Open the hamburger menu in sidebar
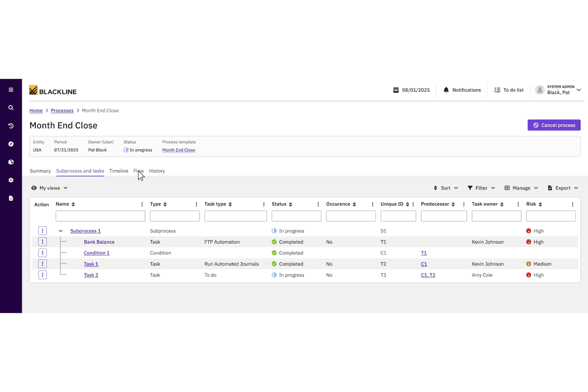Image resolution: width=588 pixels, height=392 pixels. click(11, 90)
